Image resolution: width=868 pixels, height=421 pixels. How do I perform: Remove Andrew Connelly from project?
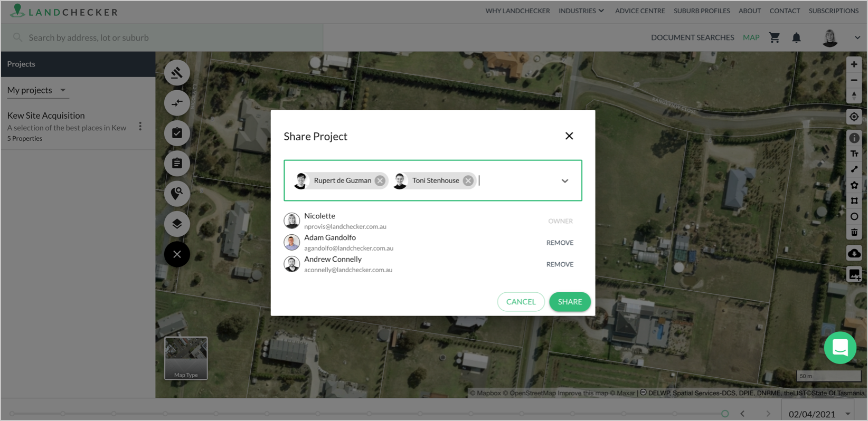tap(560, 264)
